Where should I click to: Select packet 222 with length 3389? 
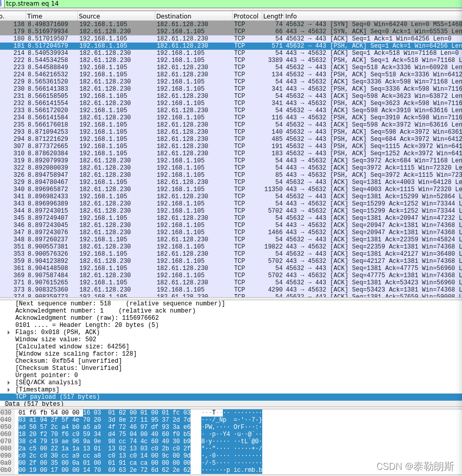point(231,60)
